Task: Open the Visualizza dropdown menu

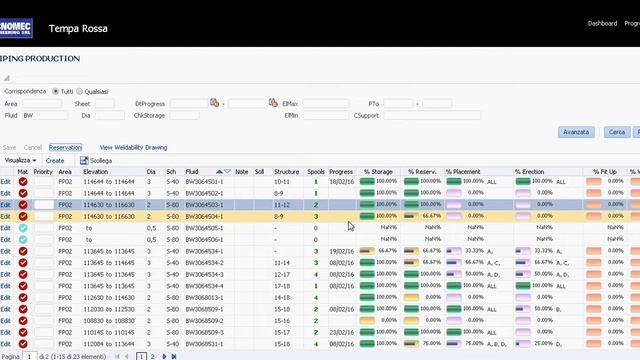Action: coord(20,160)
